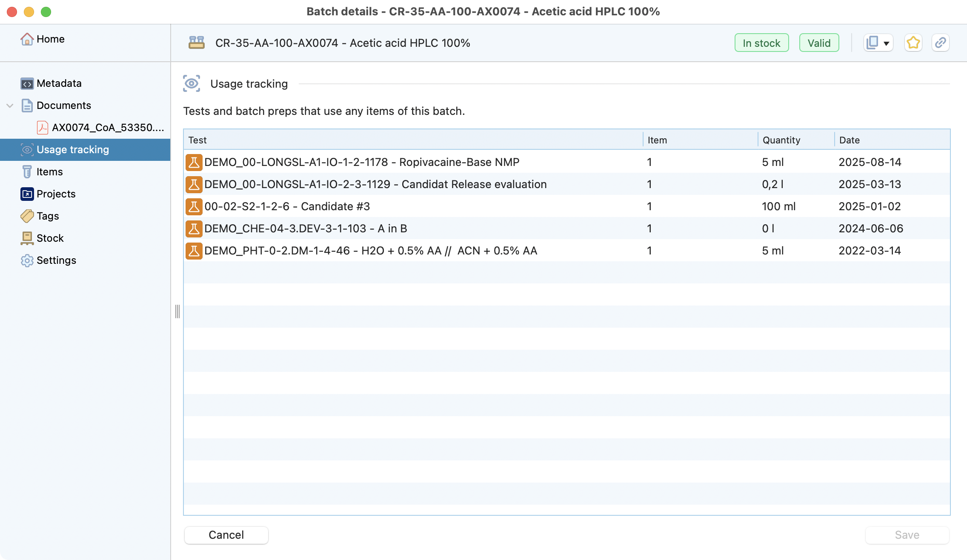The width and height of the screenshot is (967, 560).
Task: Select the DEMO_CHE-04-3.DEV A in B row
Action: pyautogui.click(x=306, y=229)
